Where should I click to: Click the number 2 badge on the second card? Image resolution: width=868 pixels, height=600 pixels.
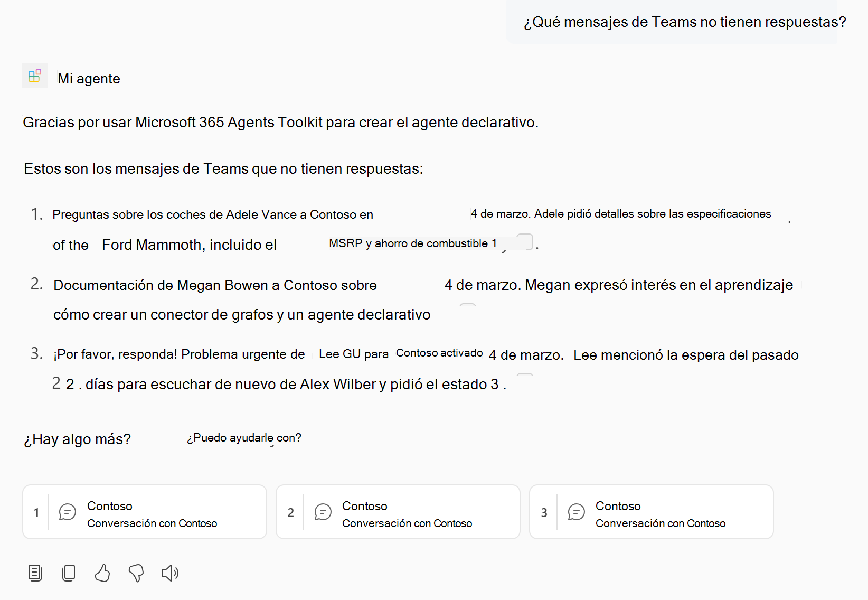coord(290,512)
